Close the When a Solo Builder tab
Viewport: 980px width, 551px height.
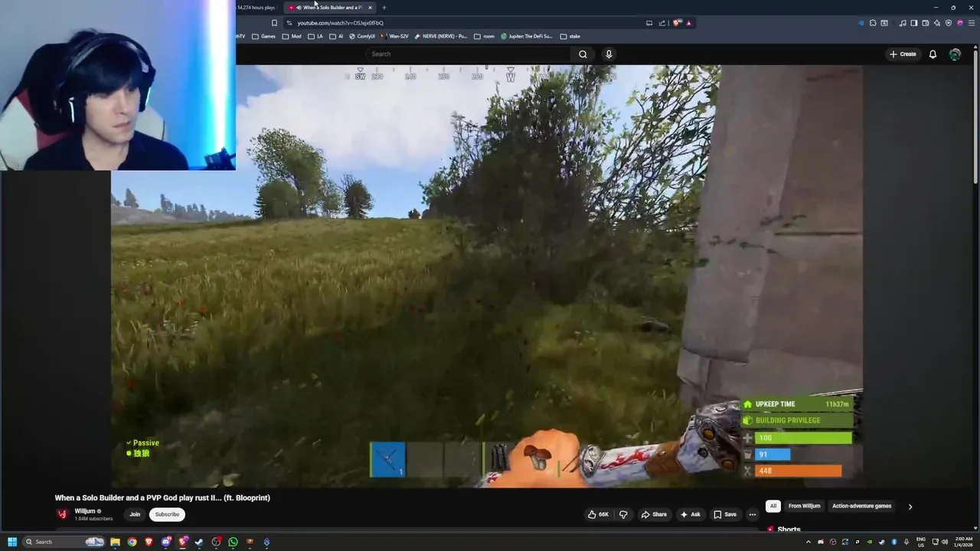[370, 8]
